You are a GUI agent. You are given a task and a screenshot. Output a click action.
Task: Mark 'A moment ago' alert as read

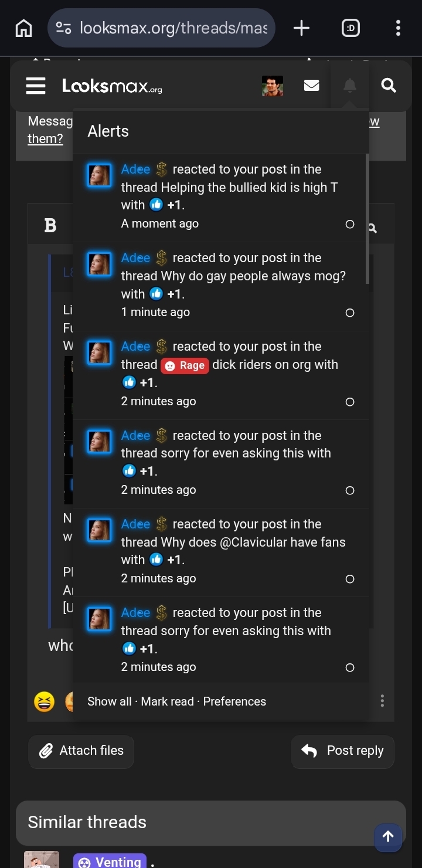(x=350, y=224)
